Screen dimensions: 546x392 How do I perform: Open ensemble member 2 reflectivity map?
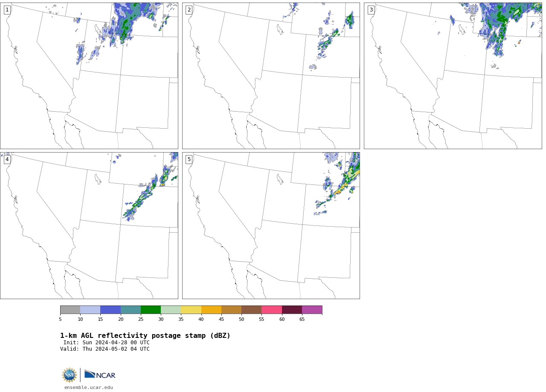pyautogui.click(x=271, y=76)
